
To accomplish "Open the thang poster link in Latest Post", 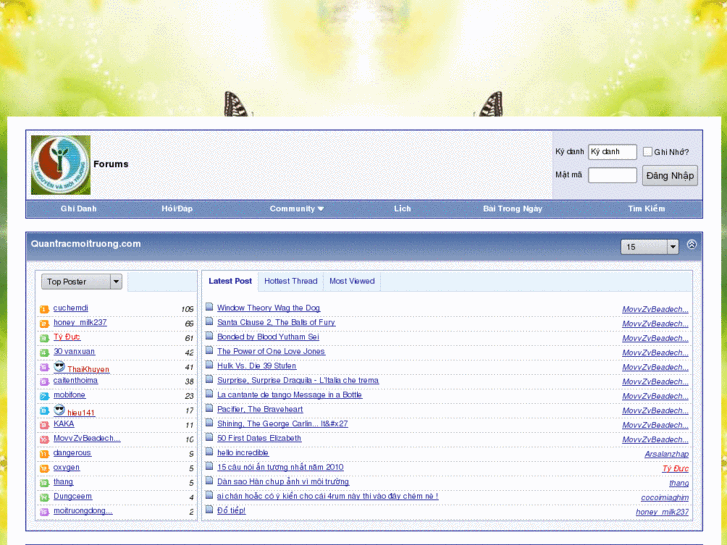I will (x=679, y=483).
